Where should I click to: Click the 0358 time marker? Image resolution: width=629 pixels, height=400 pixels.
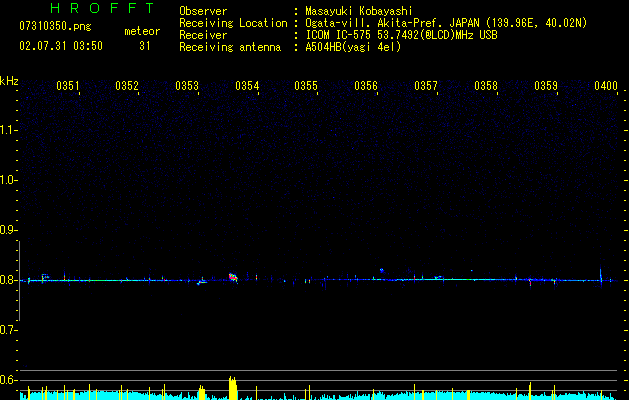(486, 86)
